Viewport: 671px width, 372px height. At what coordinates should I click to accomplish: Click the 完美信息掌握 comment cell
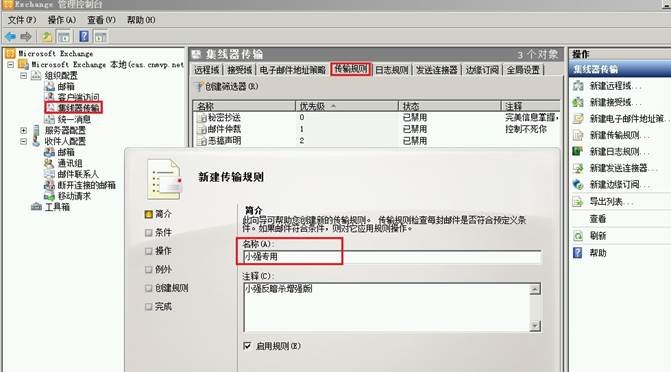click(532, 117)
